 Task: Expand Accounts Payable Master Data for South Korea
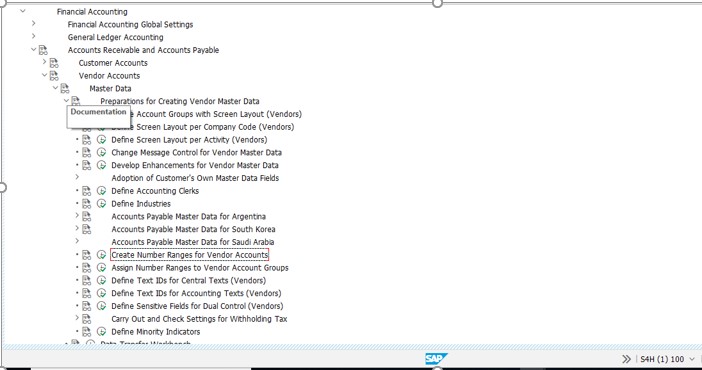pos(77,228)
